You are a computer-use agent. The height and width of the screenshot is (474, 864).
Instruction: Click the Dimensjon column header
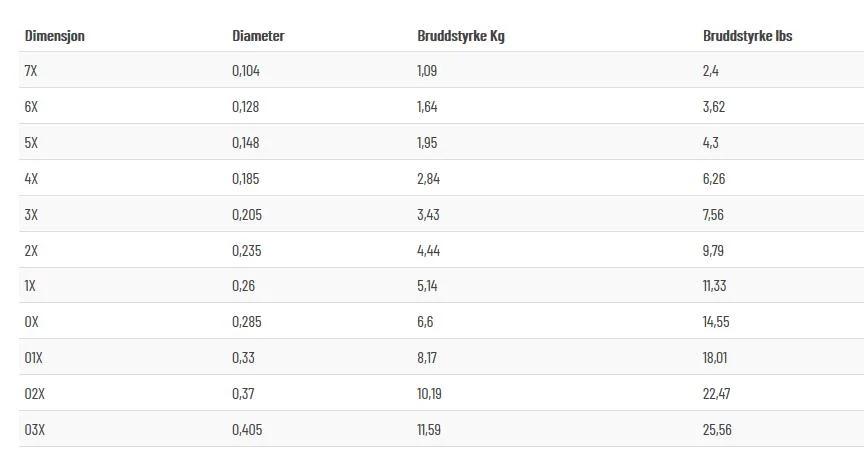(x=55, y=36)
